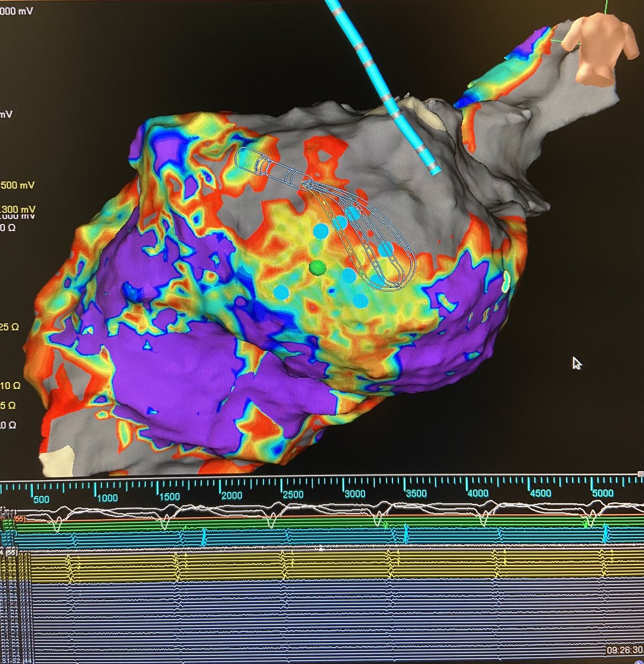Select the green ablation lesion marker
The height and width of the screenshot is (664, 644).
pyautogui.click(x=317, y=268)
